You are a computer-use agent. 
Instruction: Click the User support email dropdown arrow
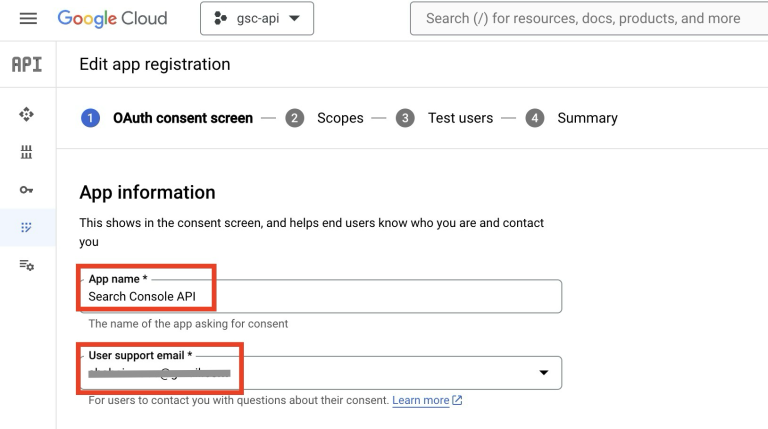543,373
